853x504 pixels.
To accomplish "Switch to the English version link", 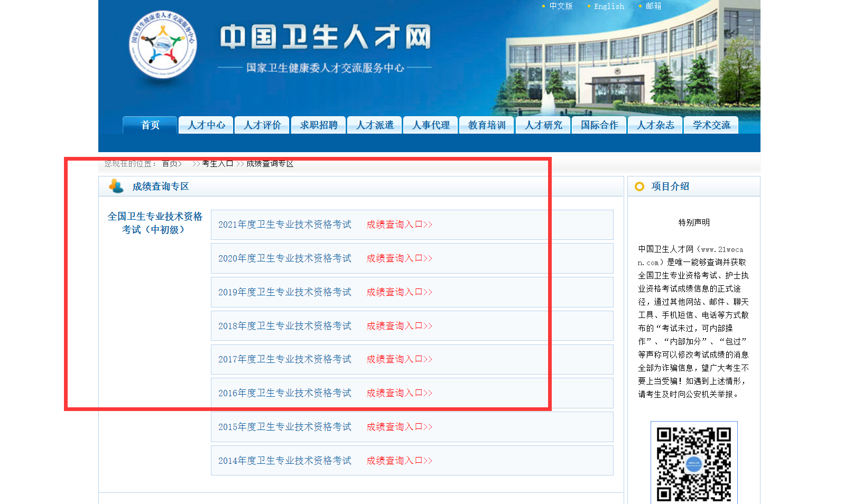I will pyautogui.click(x=609, y=6).
